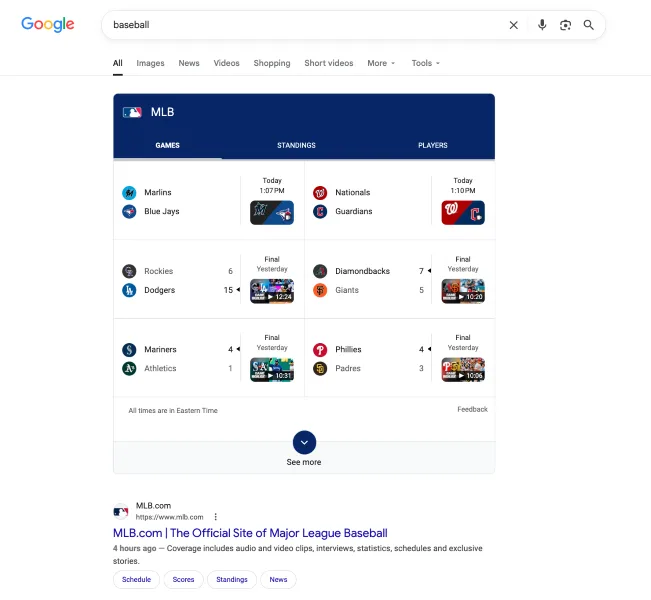Click the Giants team name
Image resolution: width=651 pixels, height=600 pixels.
[347, 290]
